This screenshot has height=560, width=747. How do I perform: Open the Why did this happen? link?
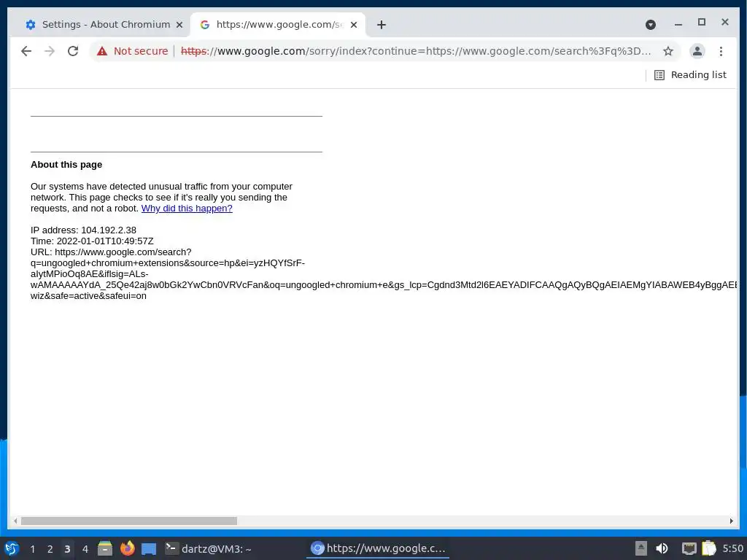(187, 208)
